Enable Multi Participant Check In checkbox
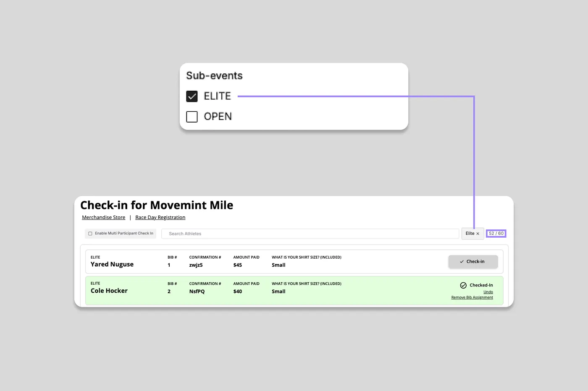The image size is (588, 391). (90, 234)
